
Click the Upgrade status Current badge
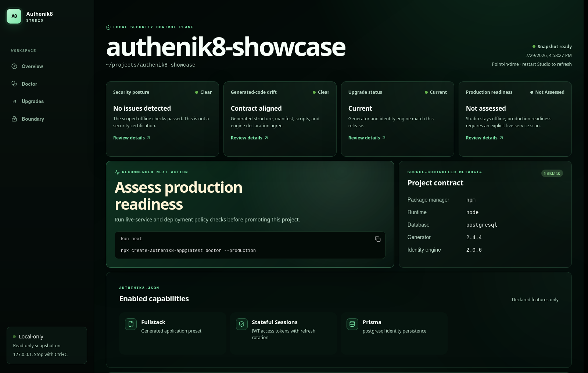(x=436, y=92)
